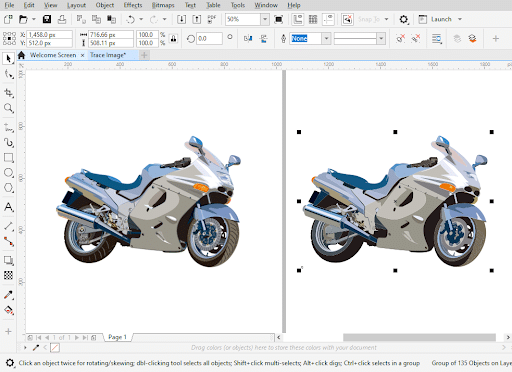The height and width of the screenshot is (372, 512).
Task: Open the Object menu
Action: (x=104, y=5)
